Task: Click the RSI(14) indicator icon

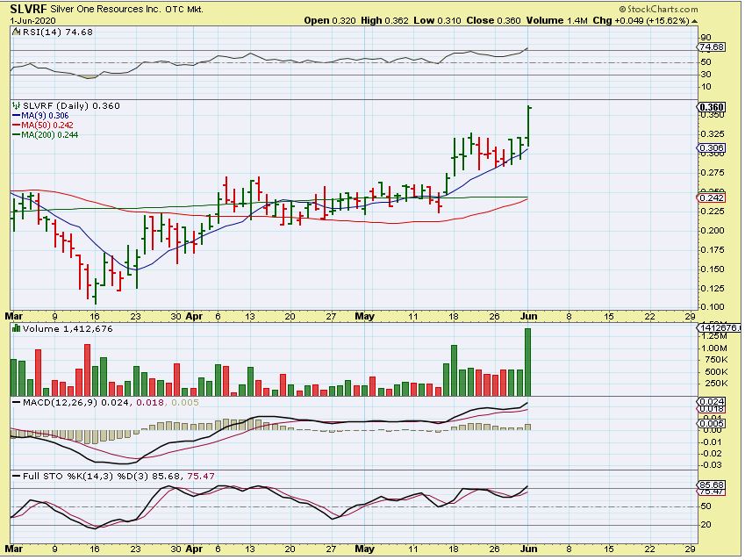Action: (16, 32)
